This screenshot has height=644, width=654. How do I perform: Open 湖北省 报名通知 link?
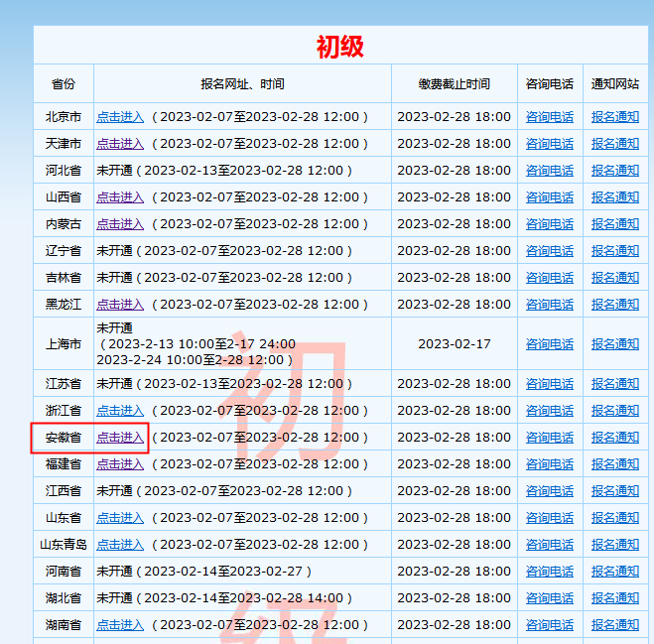(615, 598)
